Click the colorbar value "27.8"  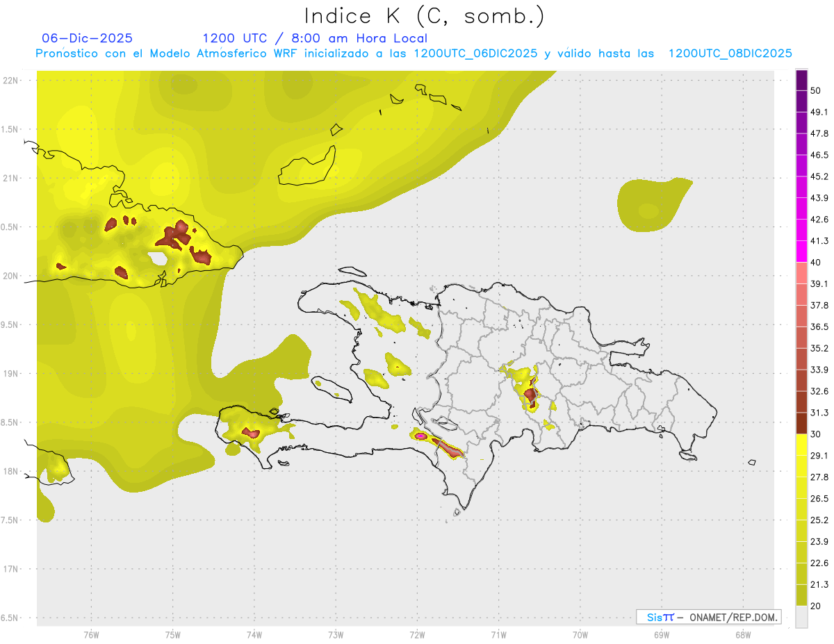[x=819, y=477]
